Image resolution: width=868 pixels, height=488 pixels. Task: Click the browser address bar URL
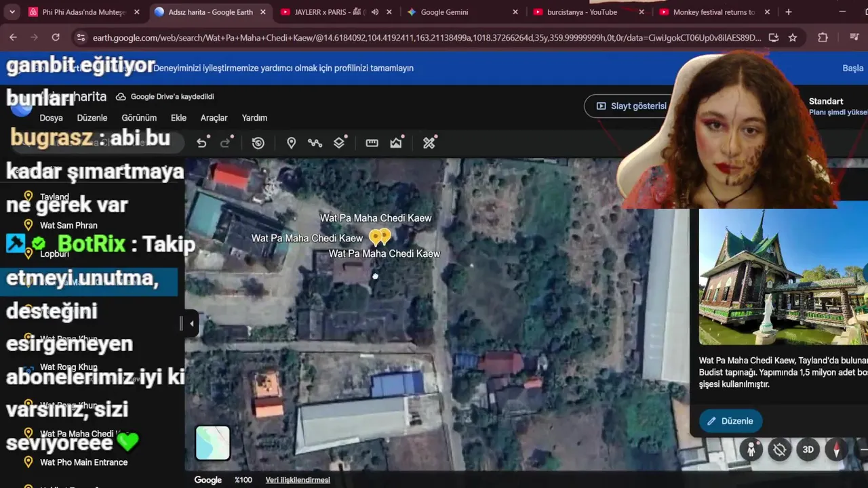[x=427, y=37]
